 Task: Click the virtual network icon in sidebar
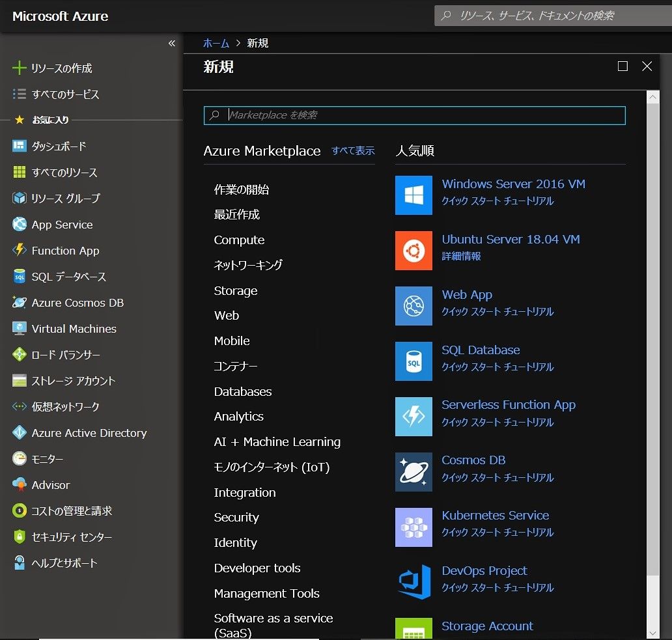(19, 406)
